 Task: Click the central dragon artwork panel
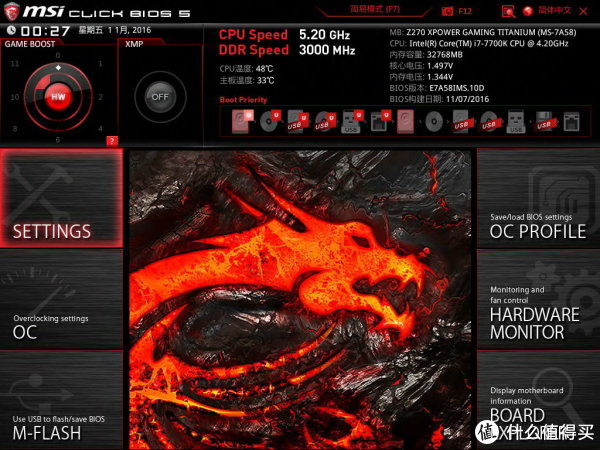click(x=300, y=300)
